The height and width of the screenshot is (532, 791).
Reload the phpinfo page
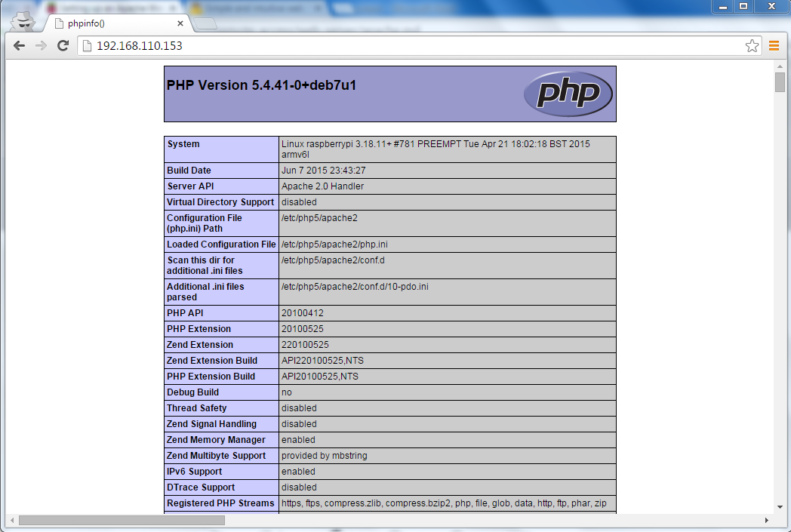point(63,46)
